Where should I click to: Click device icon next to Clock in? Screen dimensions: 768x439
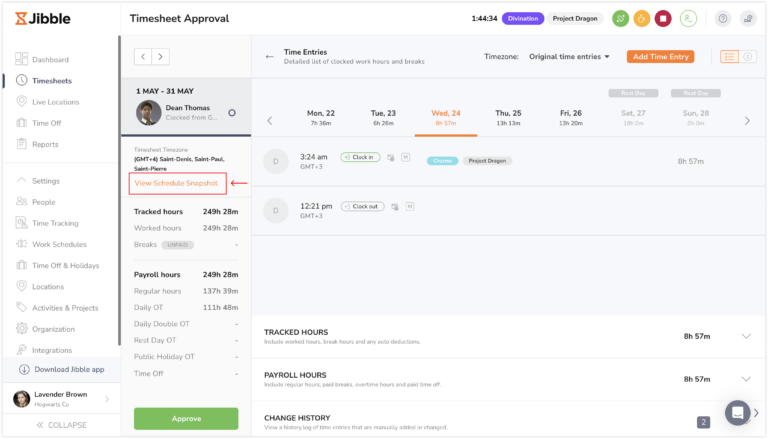(x=390, y=157)
